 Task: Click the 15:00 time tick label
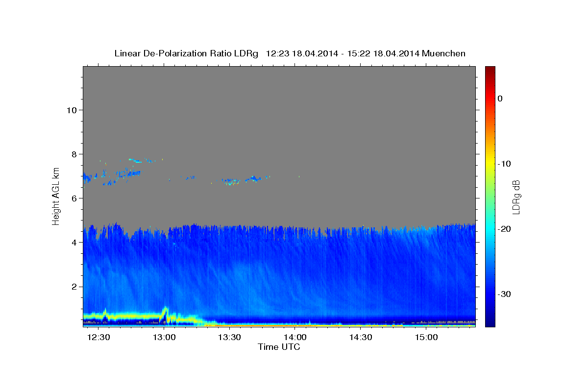(426, 338)
